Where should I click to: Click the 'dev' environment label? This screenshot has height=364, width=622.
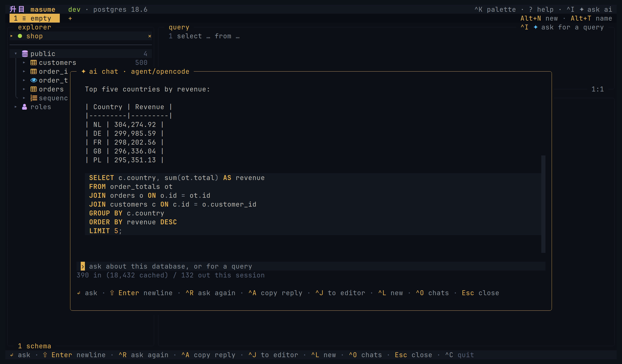pos(74,9)
